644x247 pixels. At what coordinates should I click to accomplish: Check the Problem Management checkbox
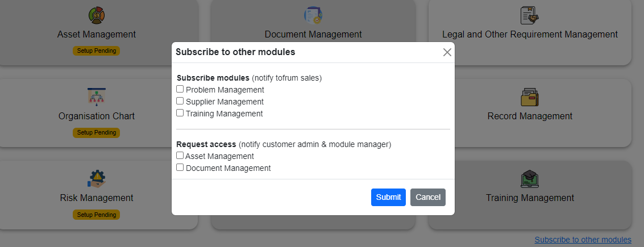click(x=180, y=89)
